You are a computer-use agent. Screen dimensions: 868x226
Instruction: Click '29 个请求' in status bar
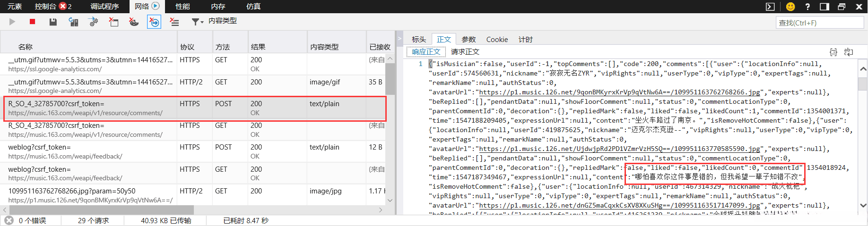[93, 220]
